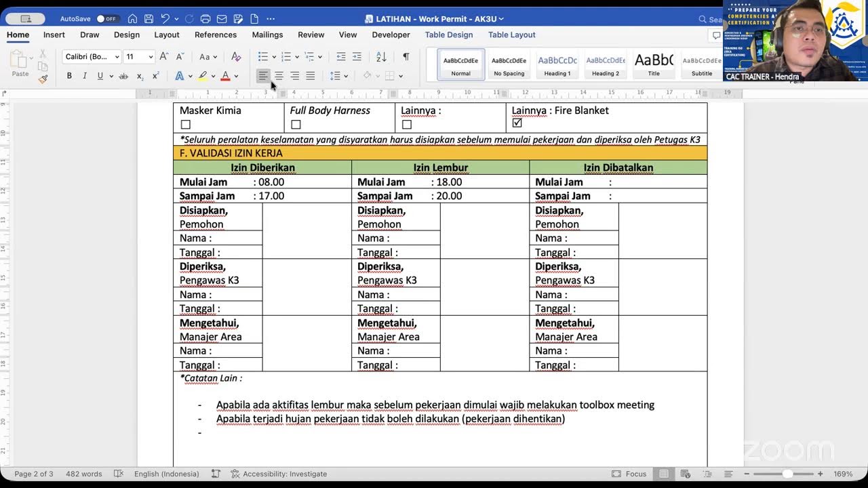Decrease the paragraph indent
This screenshot has height=488, width=868.
(341, 57)
